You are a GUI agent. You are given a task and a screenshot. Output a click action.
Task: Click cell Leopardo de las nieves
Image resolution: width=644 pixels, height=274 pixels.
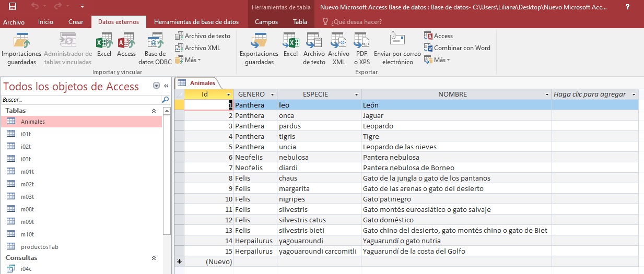click(x=456, y=147)
